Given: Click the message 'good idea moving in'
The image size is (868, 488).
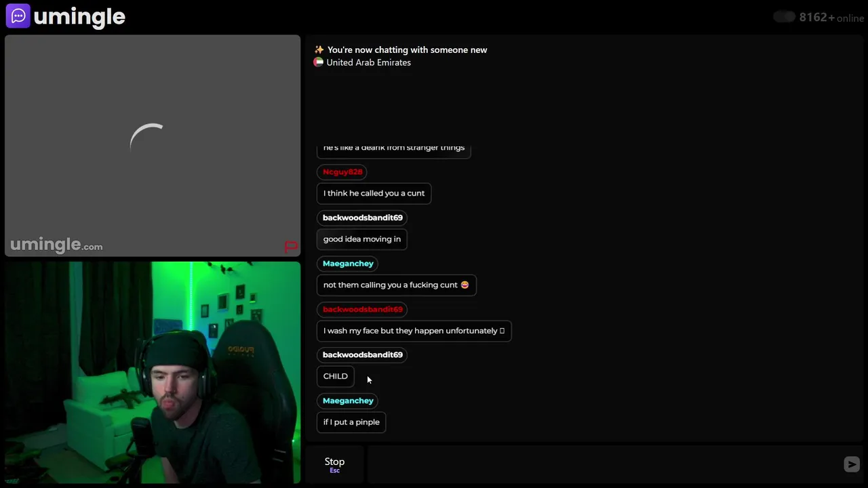Looking at the screenshot, I should [x=361, y=239].
